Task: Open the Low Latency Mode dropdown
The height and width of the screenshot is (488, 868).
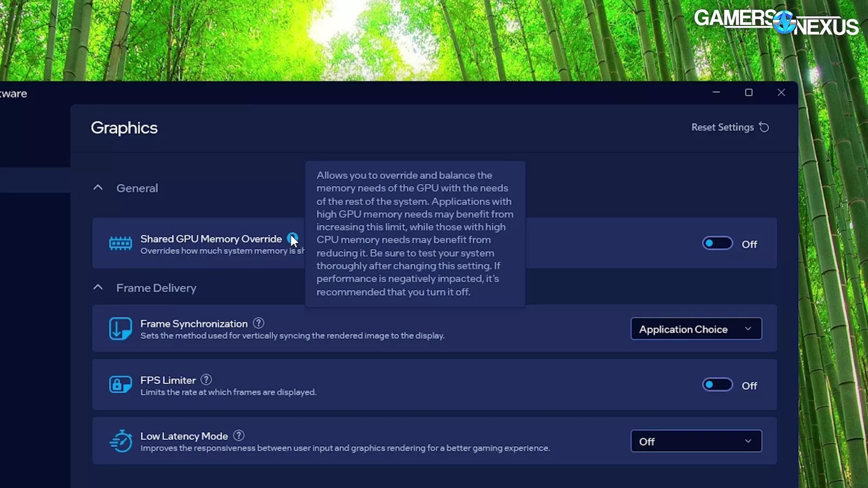Action: [696, 441]
